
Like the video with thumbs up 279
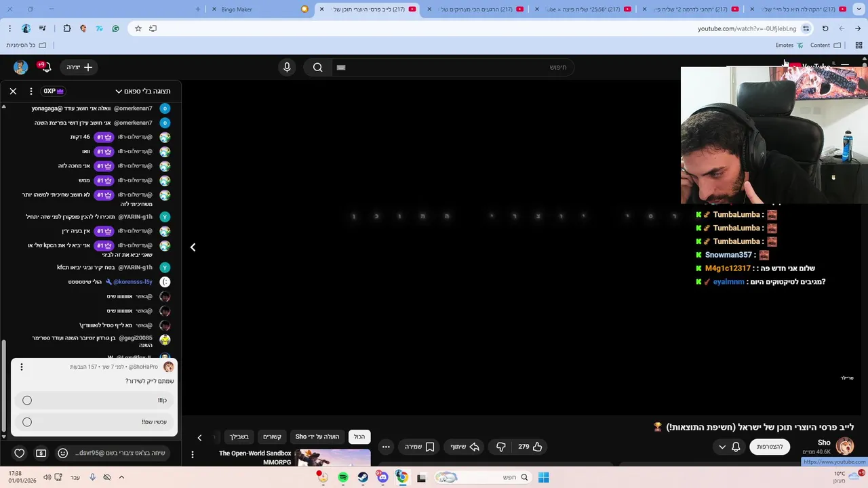(x=530, y=447)
